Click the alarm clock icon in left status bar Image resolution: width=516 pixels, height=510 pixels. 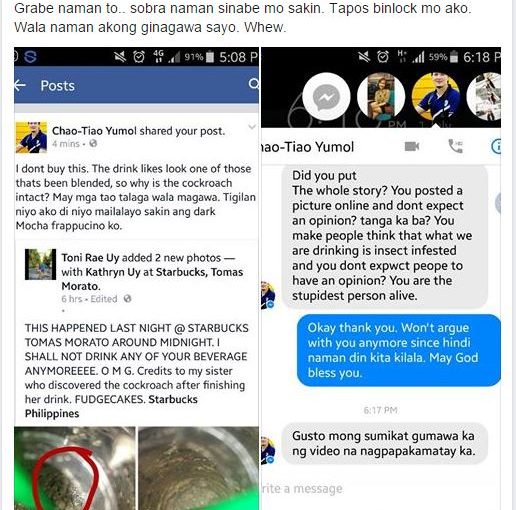tap(139, 57)
